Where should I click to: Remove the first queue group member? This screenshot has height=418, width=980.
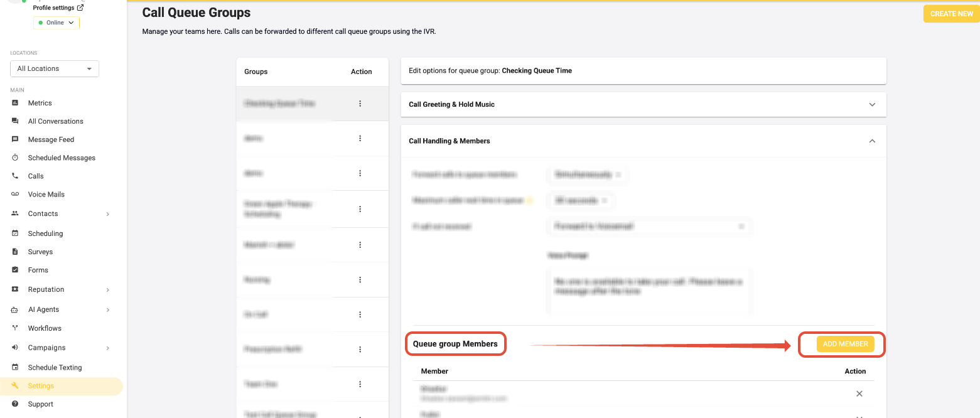click(x=859, y=394)
